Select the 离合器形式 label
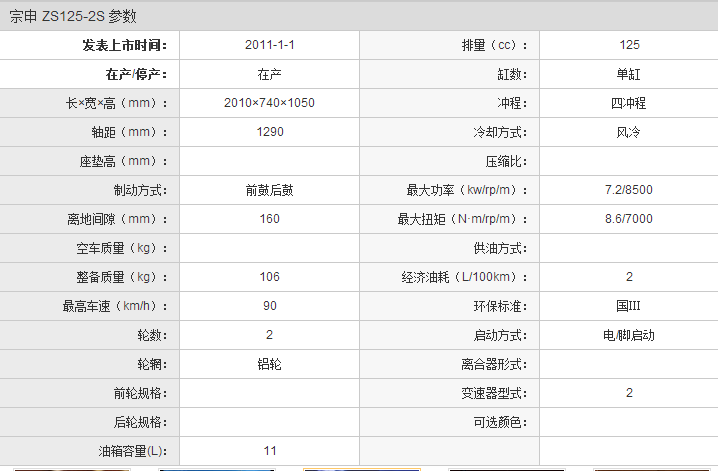The height and width of the screenshot is (471, 718). [495, 364]
